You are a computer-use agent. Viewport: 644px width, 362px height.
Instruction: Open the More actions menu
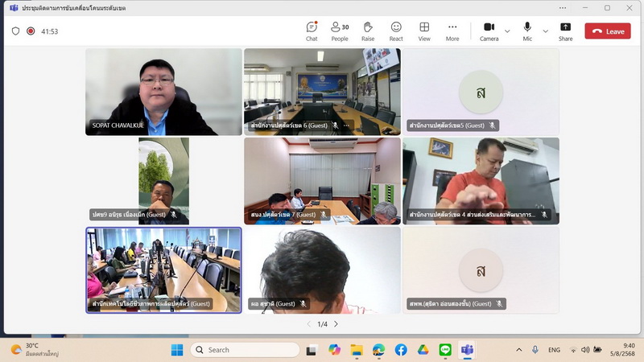click(452, 31)
